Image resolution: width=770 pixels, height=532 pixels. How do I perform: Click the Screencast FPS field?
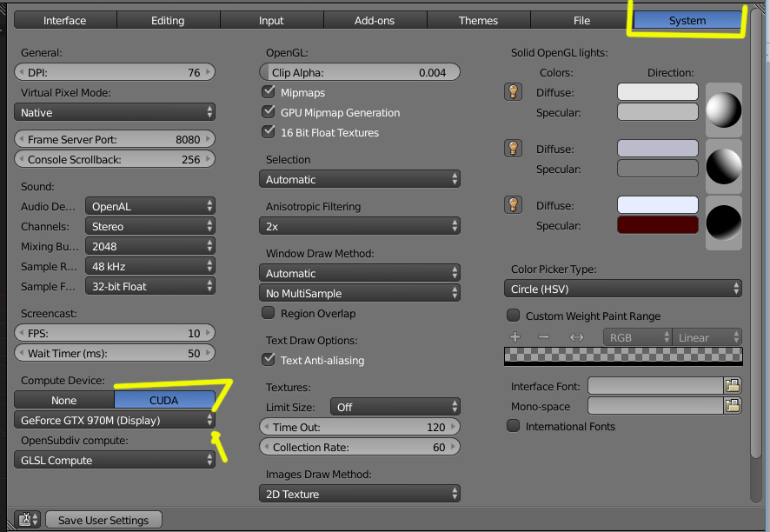click(x=115, y=333)
